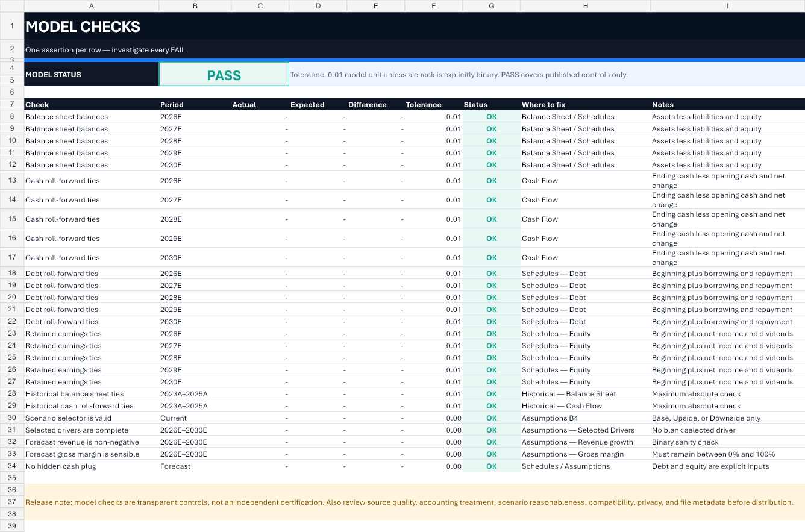Screen dimensions: 805x532
Task: Select Schedules / Assumptions cell
Action: [x=586, y=466]
